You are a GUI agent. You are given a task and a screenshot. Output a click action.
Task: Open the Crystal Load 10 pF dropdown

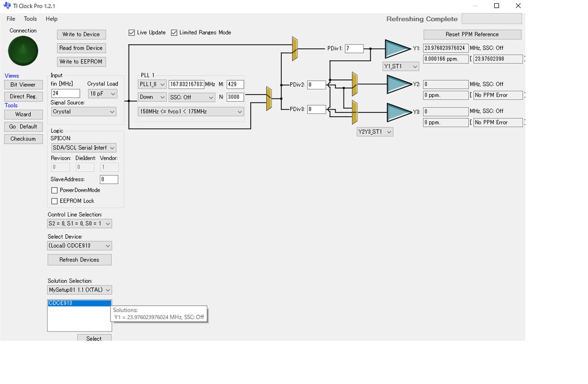102,94
